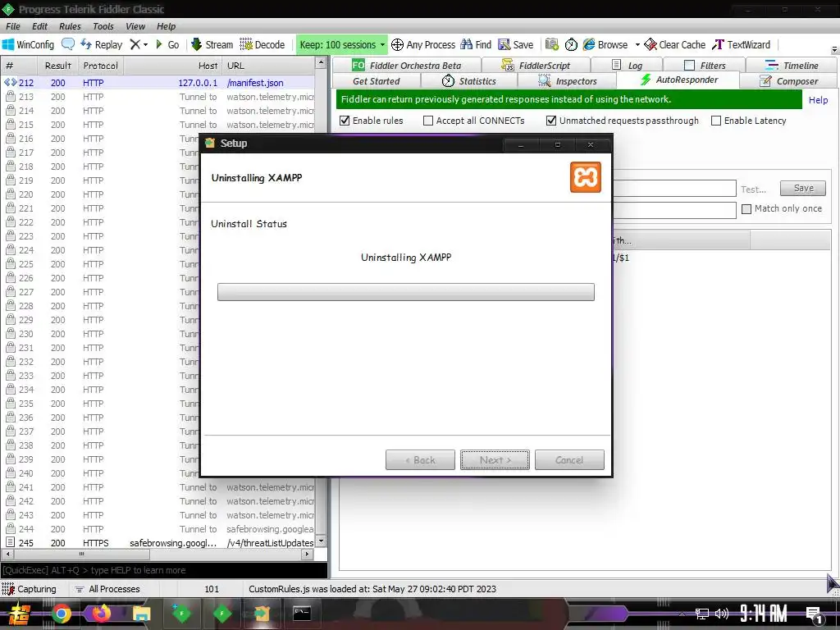Toggle Enable Latency checkbox
This screenshot has height=630, width=840.
click(715, 121)
